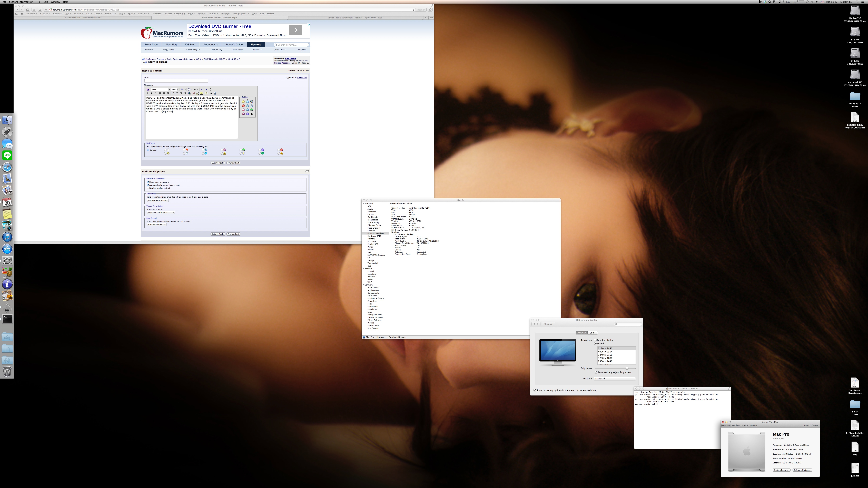This screenshot has width=868, height=488.
Task: Open Rotation 'Standard' dropdown
Action: tap(615, 379)
